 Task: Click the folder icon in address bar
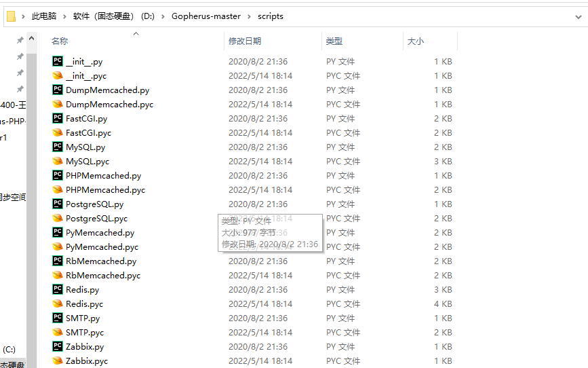tap(12, 16)
